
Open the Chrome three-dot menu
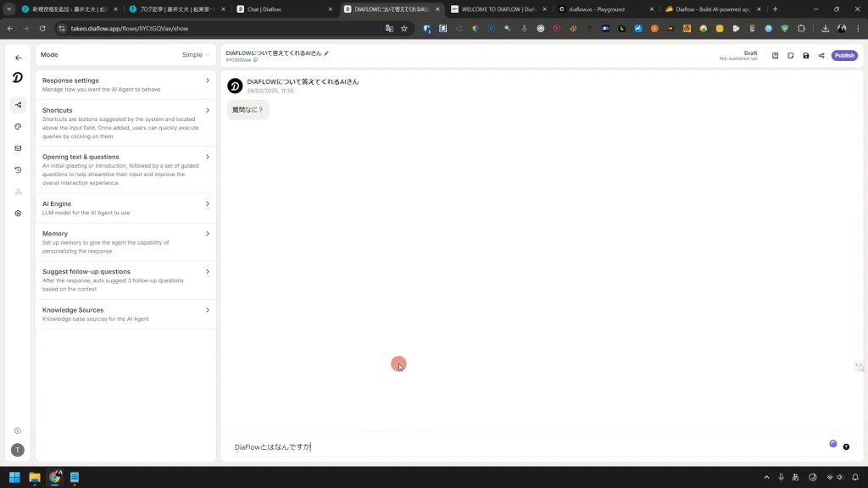(858, 28)
